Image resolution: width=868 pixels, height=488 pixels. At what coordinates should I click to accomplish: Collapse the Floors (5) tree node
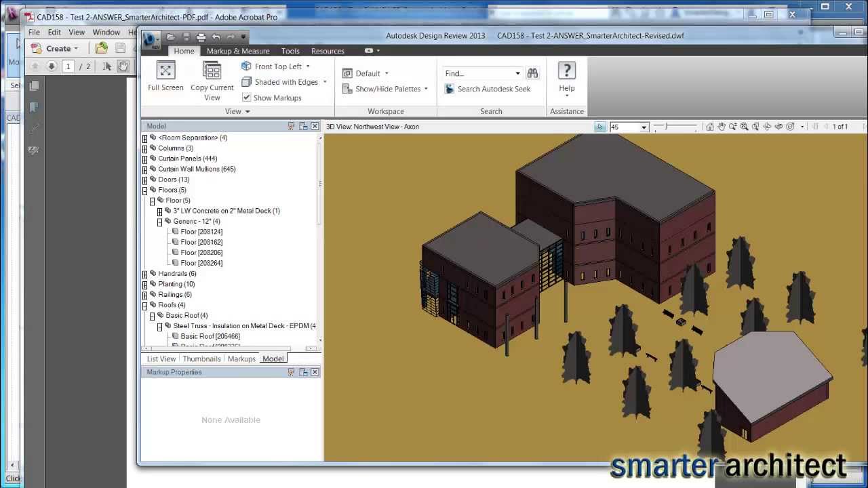click(x=145, y=190)
